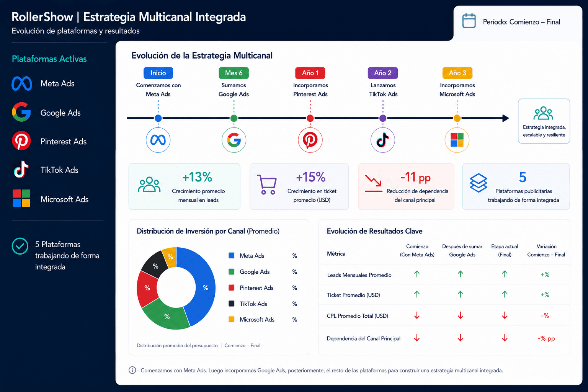
Task: Click Leads Mensuales up arrow in Comienzo column
Action: click(x=417, y=274)
